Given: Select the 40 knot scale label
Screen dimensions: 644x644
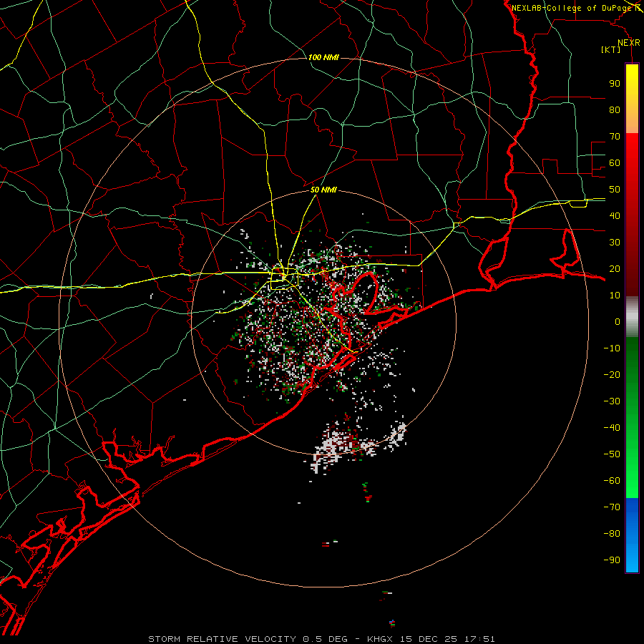Looking at the screenshot, I should pos(615,215).
